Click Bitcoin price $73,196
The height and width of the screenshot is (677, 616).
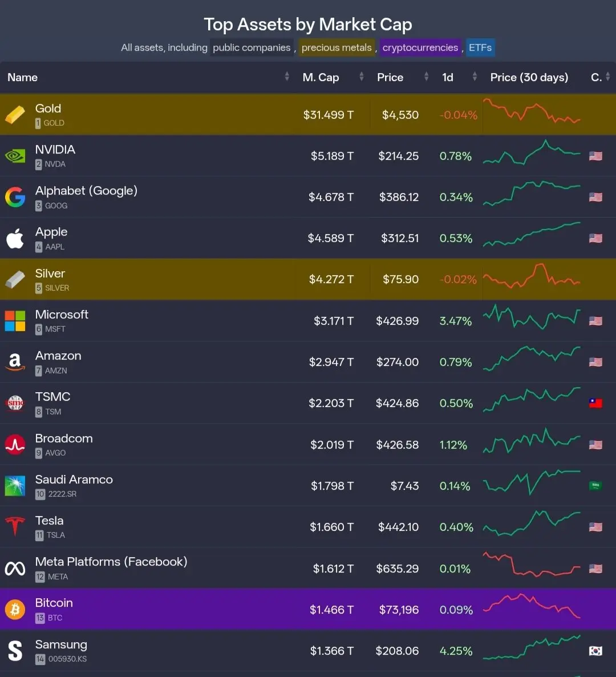coord(399,610)
